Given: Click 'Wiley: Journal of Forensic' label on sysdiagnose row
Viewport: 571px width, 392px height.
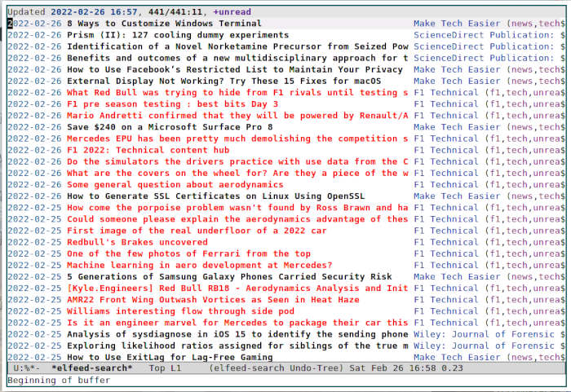Looking at the screenshot, I should [x=484, y=334].
